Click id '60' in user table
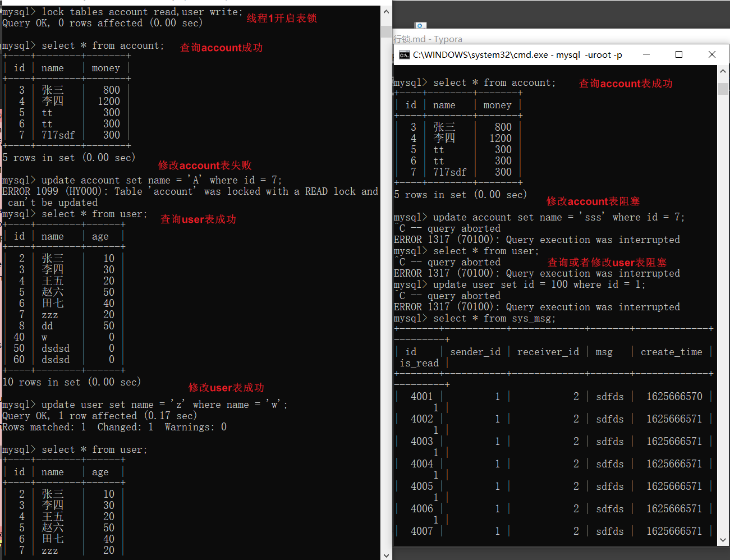Screen dimensions: 730x560 pos(19,360)
